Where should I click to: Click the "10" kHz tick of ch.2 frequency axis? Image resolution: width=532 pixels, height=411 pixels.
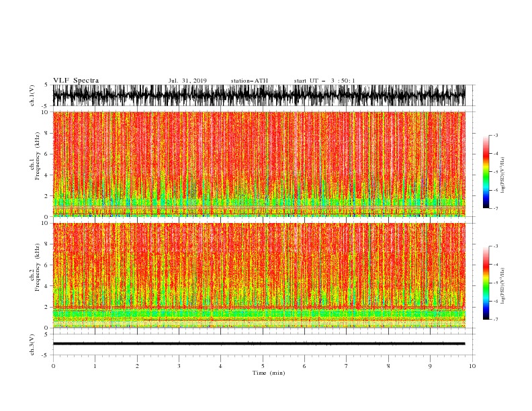pos(45,223)
